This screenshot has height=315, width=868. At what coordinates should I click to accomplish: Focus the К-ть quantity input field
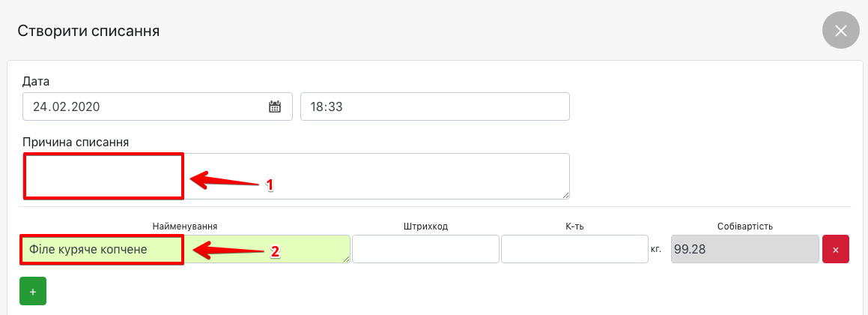tap(574, 249)
